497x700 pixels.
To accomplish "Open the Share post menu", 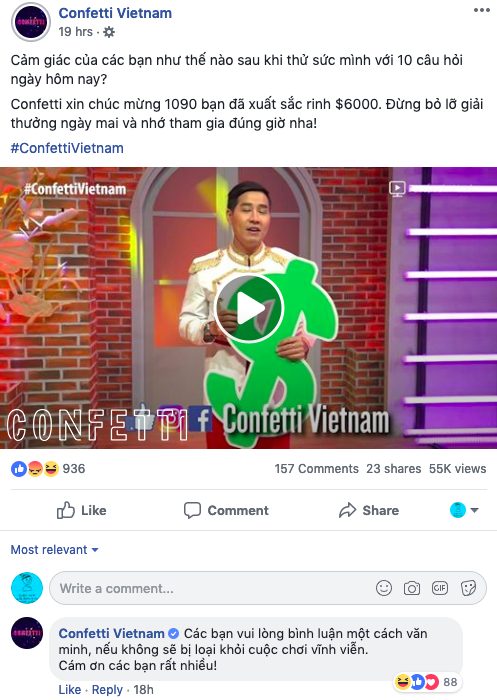I will 369,510.
